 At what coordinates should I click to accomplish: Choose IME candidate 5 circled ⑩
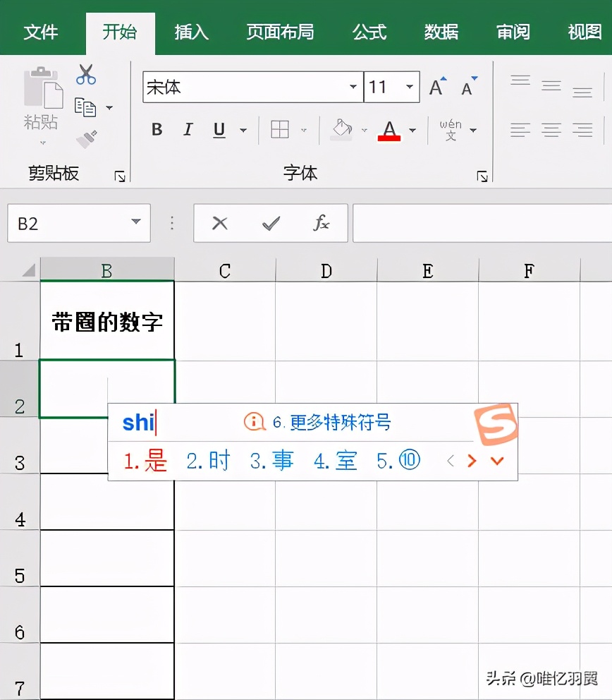(x=399, y=460)
